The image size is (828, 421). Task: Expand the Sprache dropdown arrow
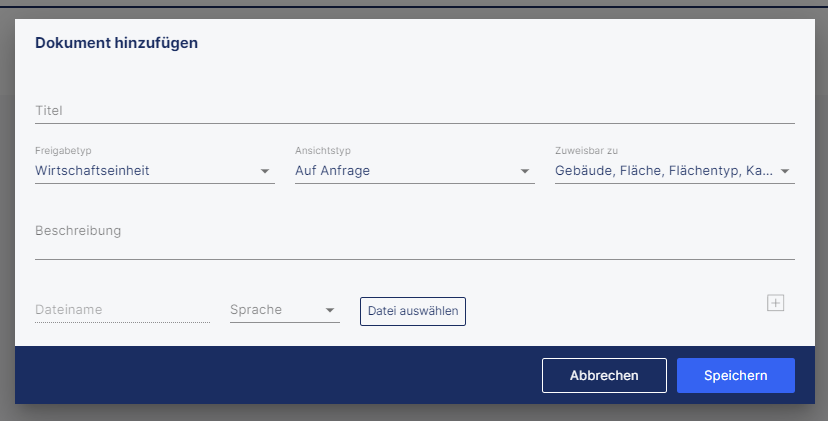[330, 311]
